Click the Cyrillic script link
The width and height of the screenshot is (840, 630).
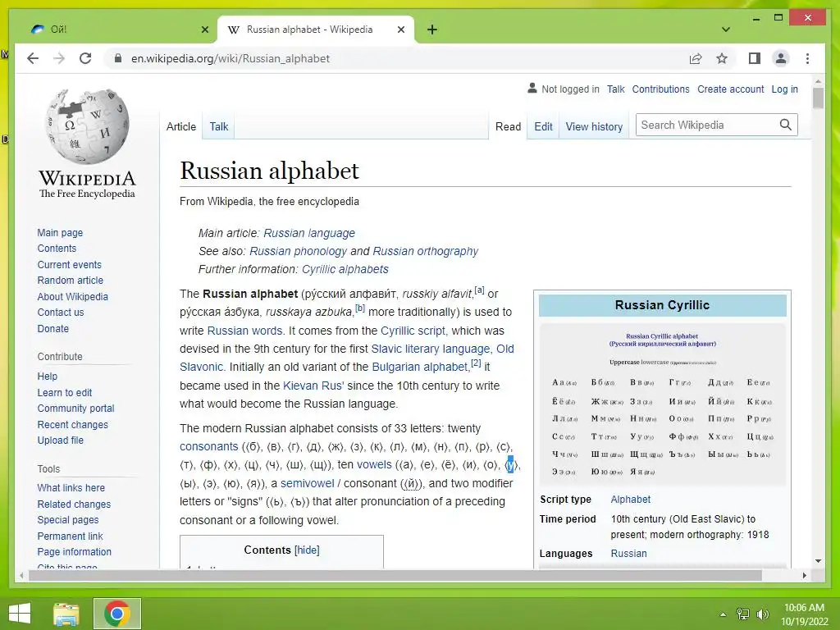413,331
